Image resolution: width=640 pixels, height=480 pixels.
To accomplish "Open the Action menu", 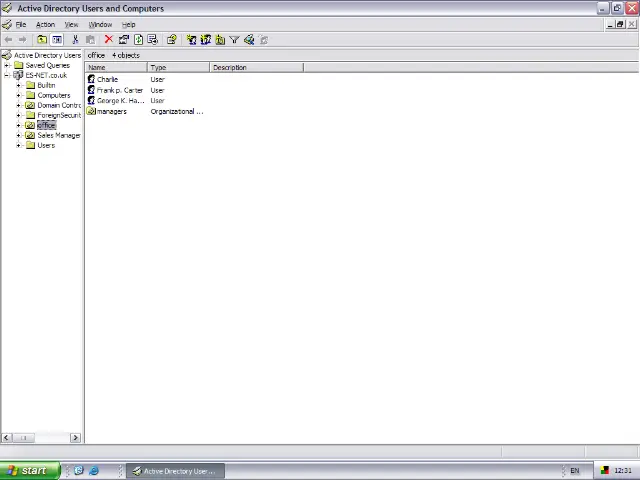I will [x=45, y=24].
